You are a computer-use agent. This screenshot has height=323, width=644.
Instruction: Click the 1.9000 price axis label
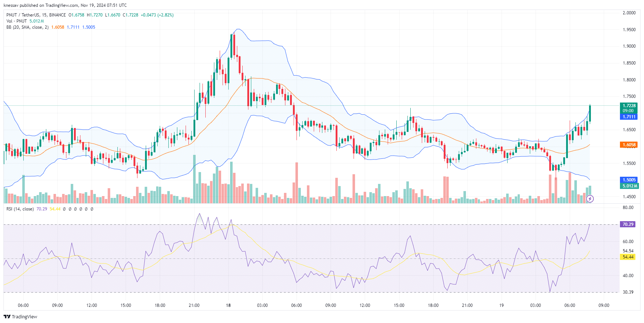pyautogui.click(x=629, y=46)
